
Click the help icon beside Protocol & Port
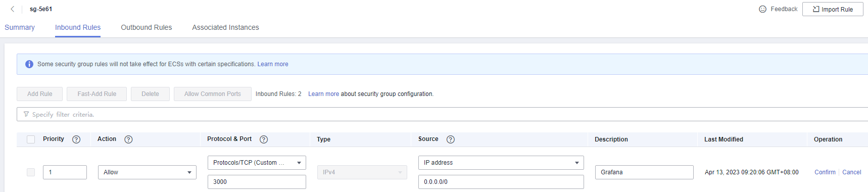264,139
